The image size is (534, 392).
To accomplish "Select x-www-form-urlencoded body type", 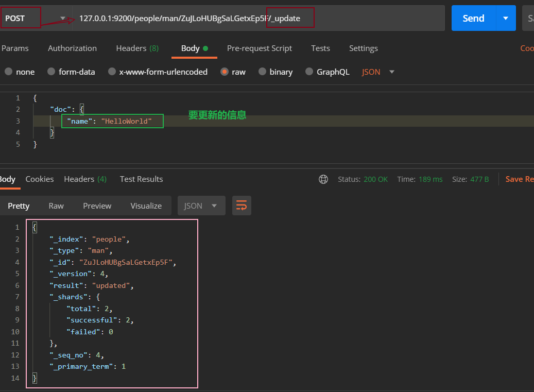I will tap(158, 72).
